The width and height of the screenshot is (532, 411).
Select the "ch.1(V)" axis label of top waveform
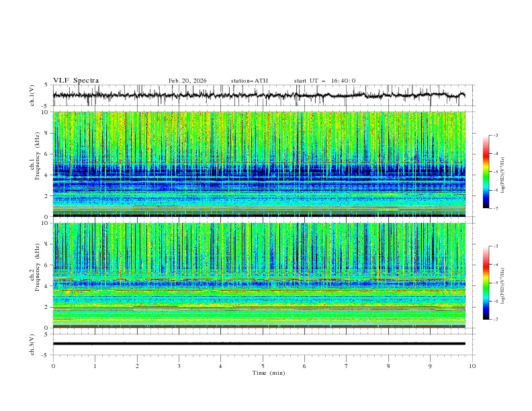pyautogui.click(x=32, y=95)
